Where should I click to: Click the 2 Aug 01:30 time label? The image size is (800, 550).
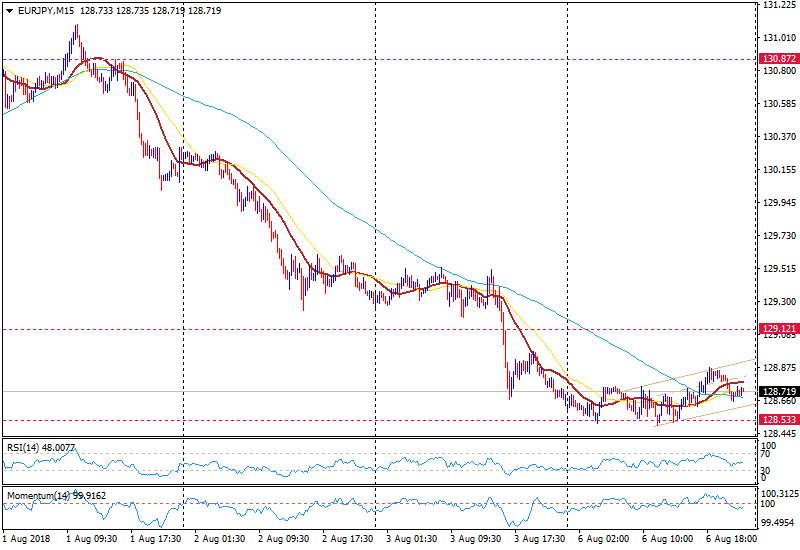[x=219, y=538]
